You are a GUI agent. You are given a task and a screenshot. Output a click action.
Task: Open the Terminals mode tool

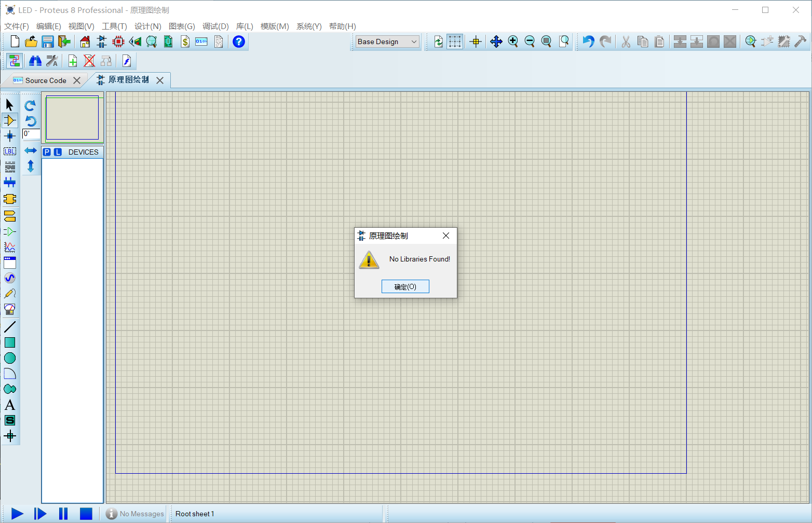click(9, 216)
